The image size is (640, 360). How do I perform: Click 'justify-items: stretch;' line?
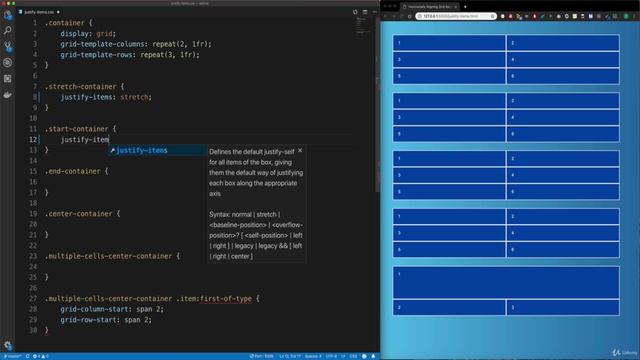click(x=106, y=97)
